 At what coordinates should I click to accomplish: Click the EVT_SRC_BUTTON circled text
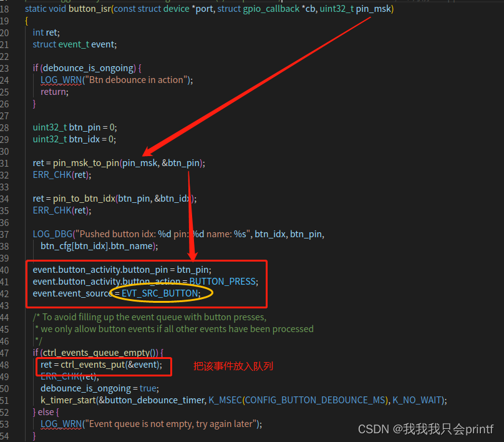[162, 293]
